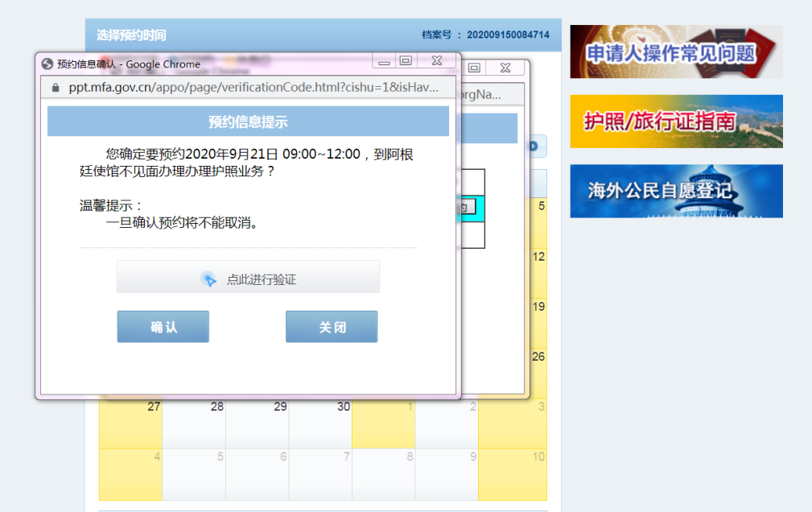Select calendar day 5 in Saturday column
Image resolution: width=812 pixels, height=512 pixels.
538,223
